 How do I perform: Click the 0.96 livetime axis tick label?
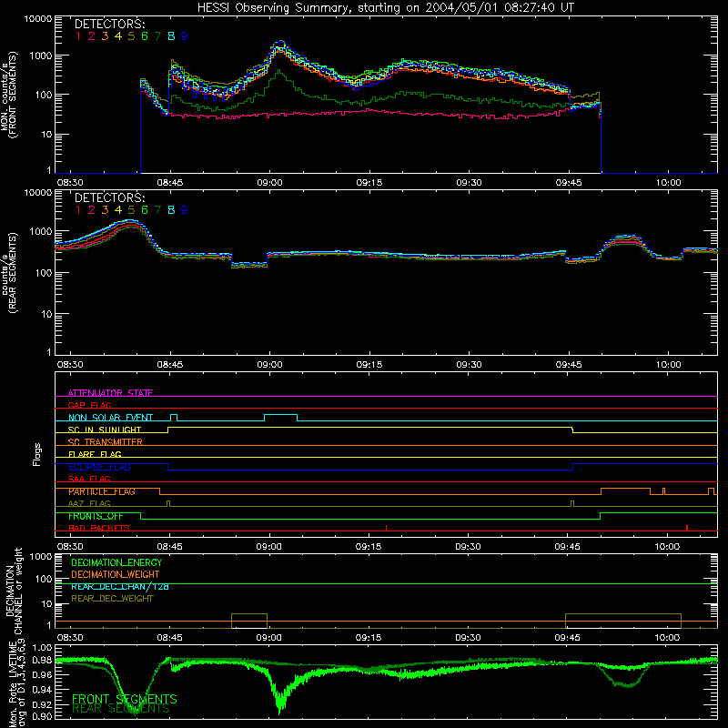(43, 675)
